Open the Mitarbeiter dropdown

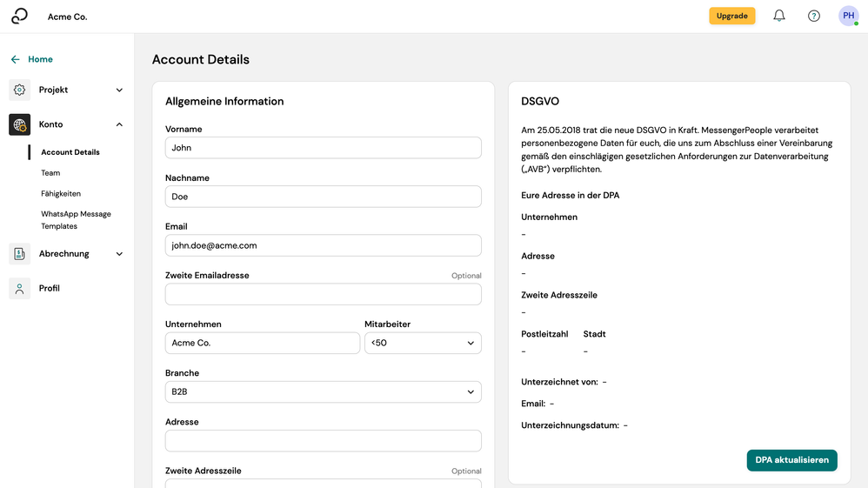point(423,343)
